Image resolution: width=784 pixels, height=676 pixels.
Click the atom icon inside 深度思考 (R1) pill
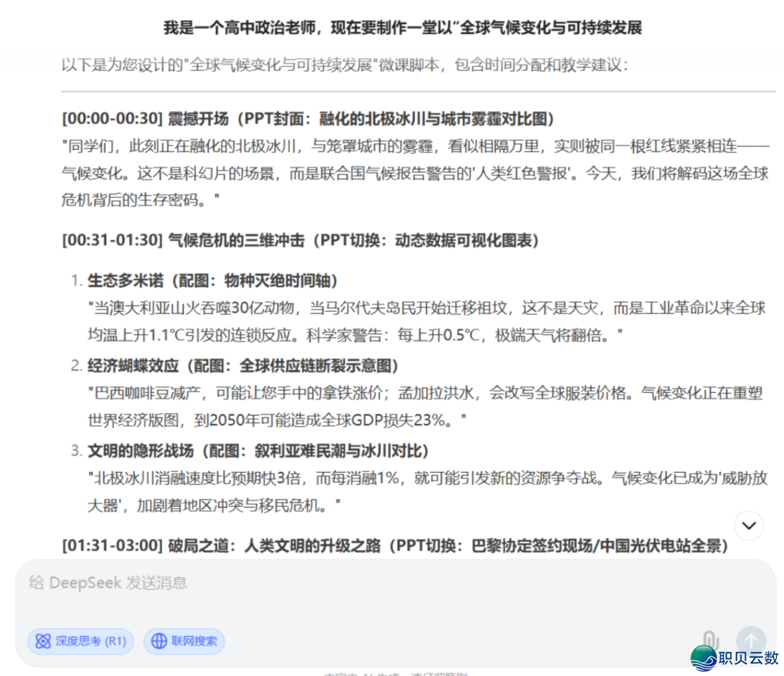click(x=43, y=642)
